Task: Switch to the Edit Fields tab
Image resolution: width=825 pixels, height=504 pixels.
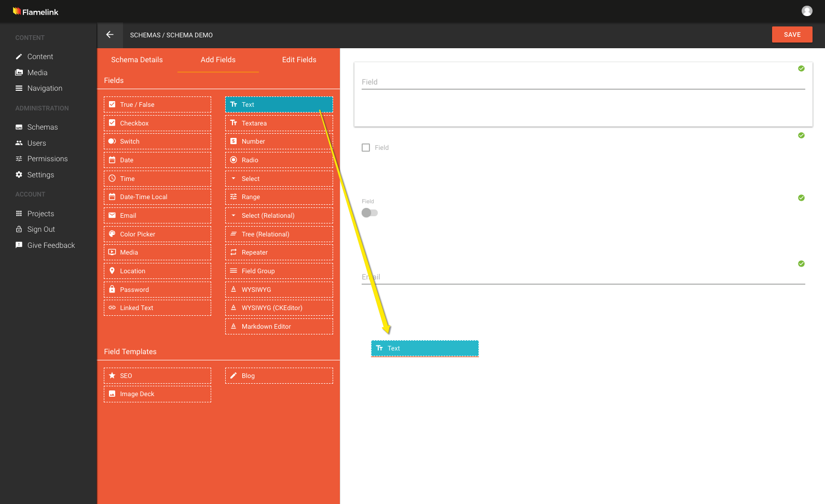Action: click(x=299, y=60)
